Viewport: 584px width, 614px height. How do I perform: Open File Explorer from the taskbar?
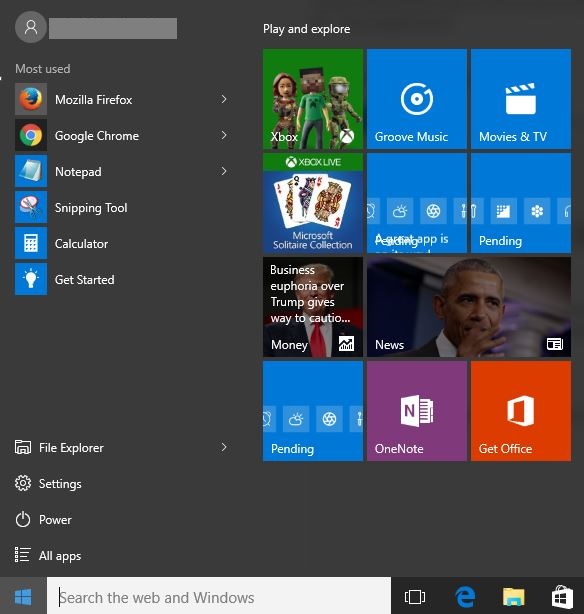tap(513, 597)
